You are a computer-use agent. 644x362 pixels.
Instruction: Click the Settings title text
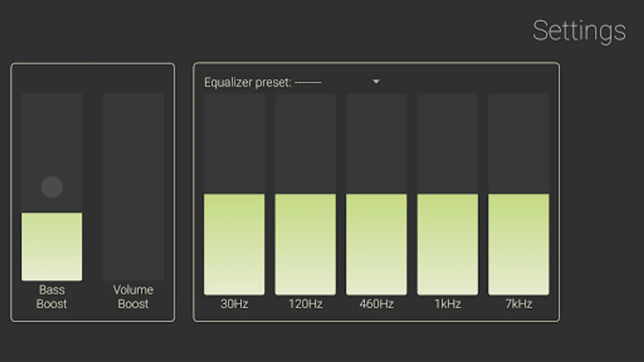coord(579,31)
